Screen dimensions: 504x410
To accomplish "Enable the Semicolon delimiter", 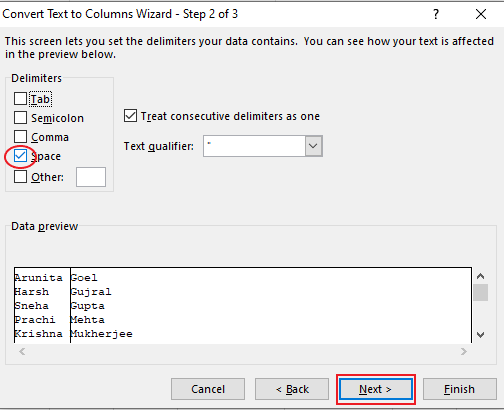I will coord(21,118).
